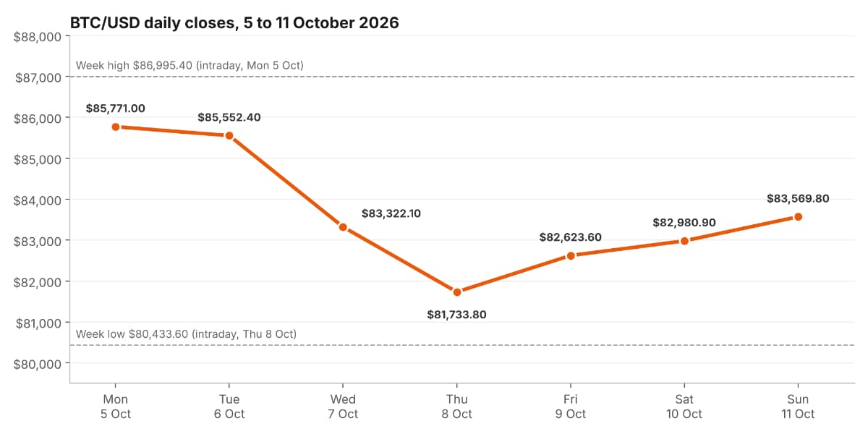Select the $80,000 y-axis label
This screenshot has height=434, width=868.
(x=38, y=363)
